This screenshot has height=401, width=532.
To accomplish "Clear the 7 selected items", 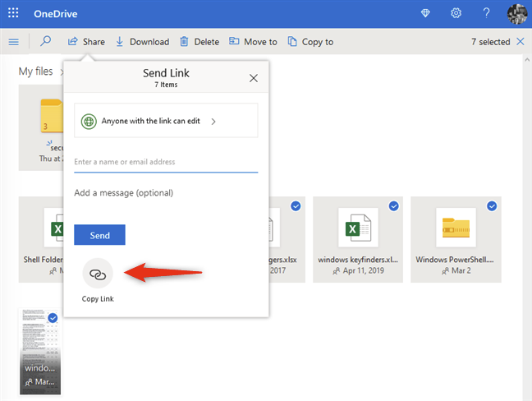I will click(x=521, y=41).
